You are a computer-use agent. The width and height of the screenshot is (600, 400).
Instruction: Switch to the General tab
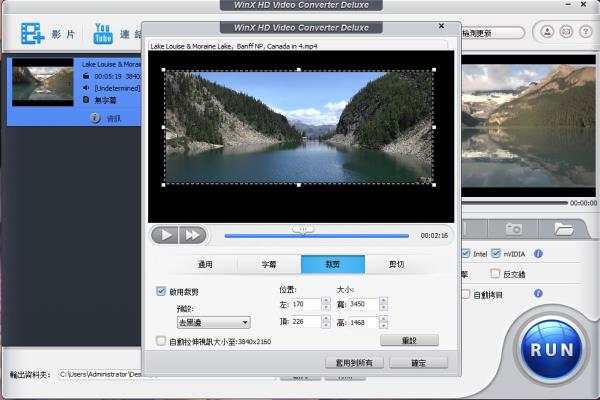click(205, 264)
